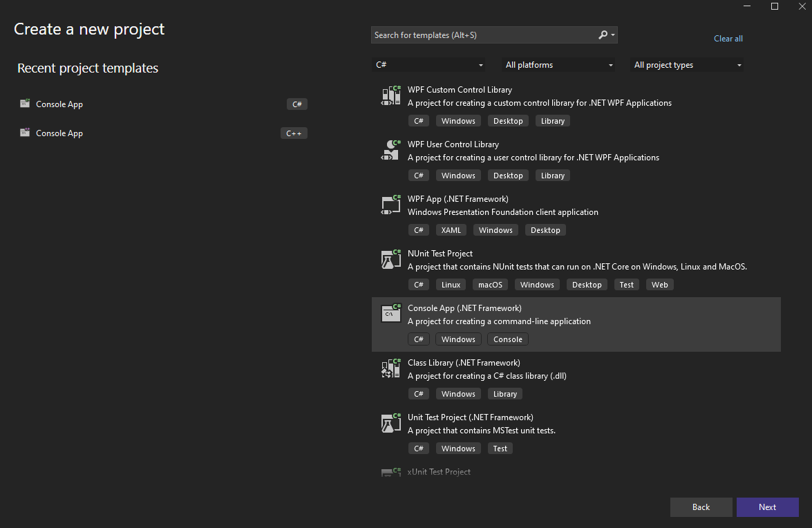Click the recent C++ Console App icon
This screenshot has height=528, width=812.
[25, 133]
